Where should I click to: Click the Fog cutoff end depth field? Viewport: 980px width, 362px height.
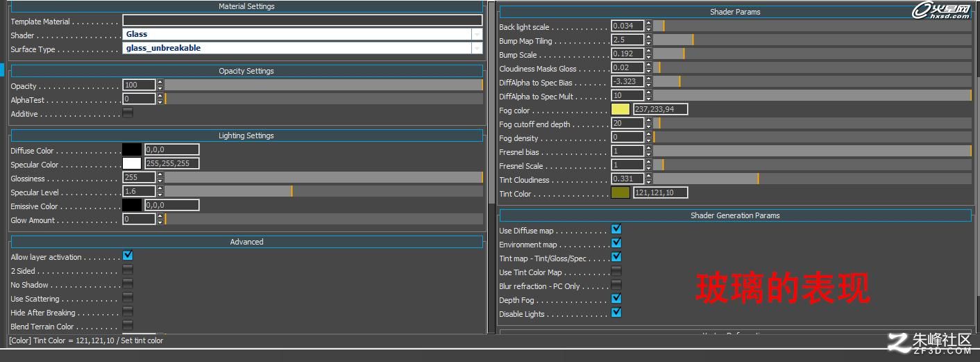click(628, 123)
